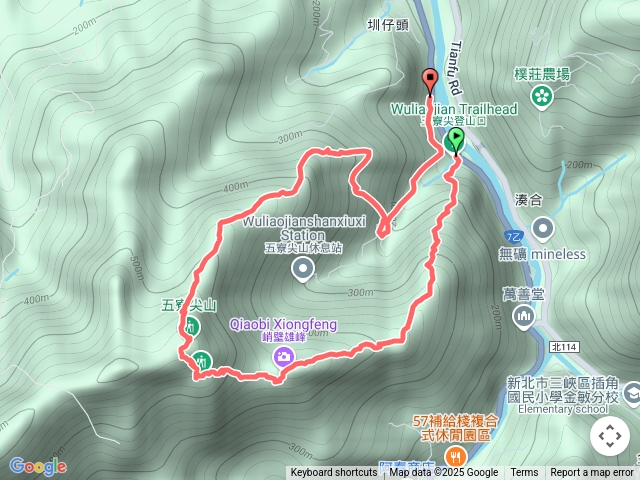Click Report a map error link
The height and width of the screenshot is (480, 640).
(592, 473)
